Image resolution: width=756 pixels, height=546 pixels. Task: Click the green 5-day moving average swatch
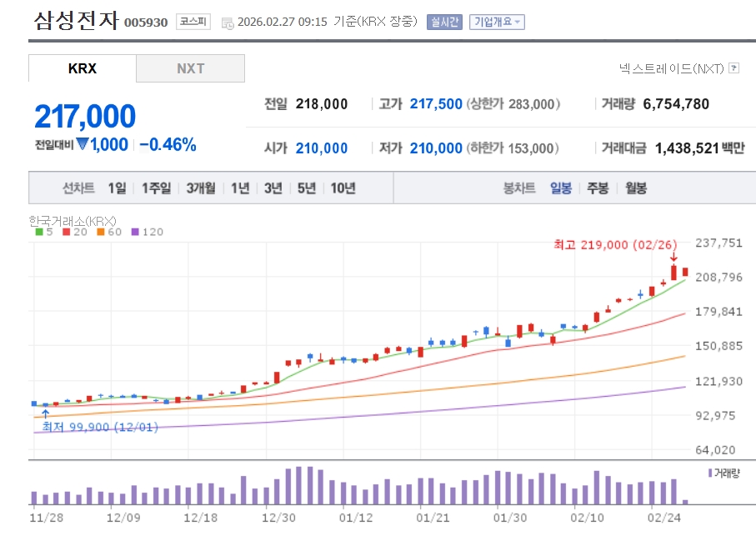click(x=38, y=232)
